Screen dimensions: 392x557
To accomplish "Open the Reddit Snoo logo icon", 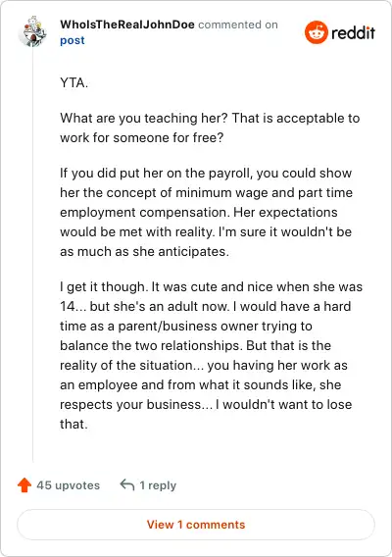I will (x=316, y=32).
